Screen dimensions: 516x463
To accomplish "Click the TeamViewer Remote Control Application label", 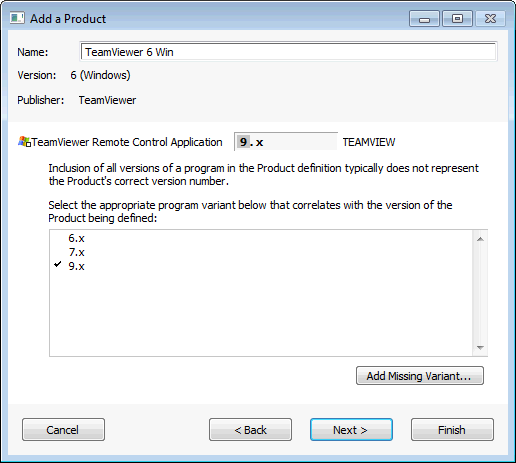I will pos(127,142).
